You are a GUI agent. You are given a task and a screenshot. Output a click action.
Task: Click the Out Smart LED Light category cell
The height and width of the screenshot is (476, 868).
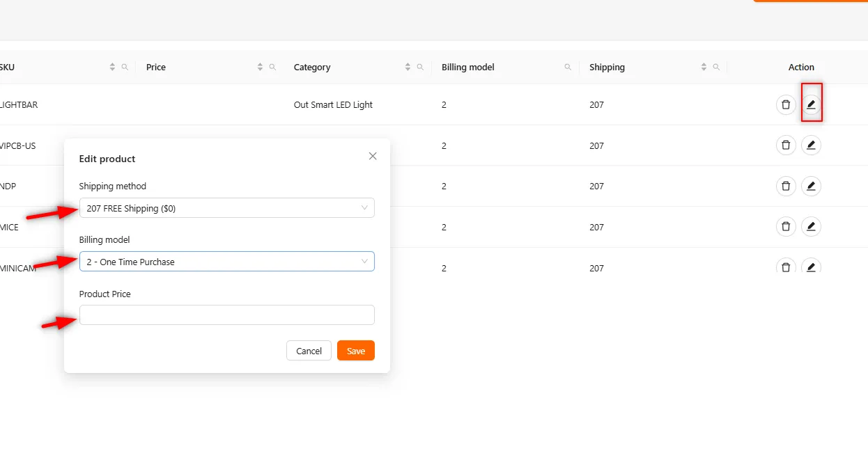[333, 104]
